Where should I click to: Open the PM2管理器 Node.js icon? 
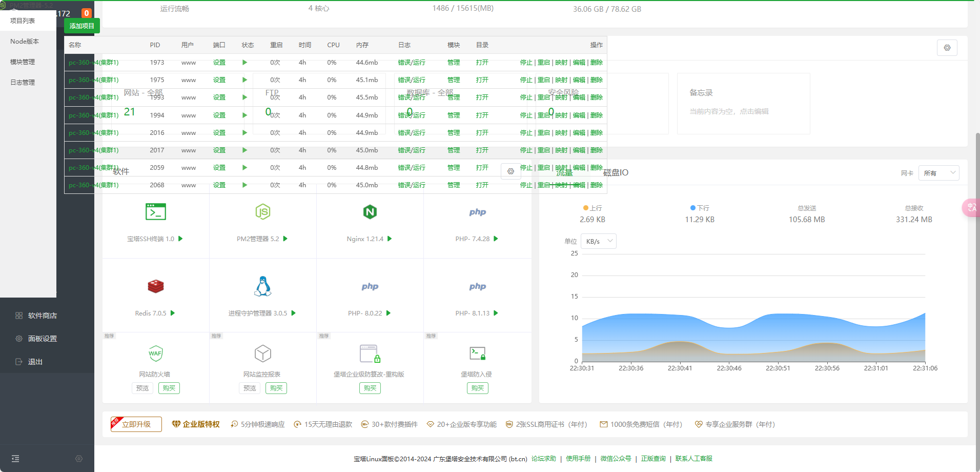click(263, 212)
